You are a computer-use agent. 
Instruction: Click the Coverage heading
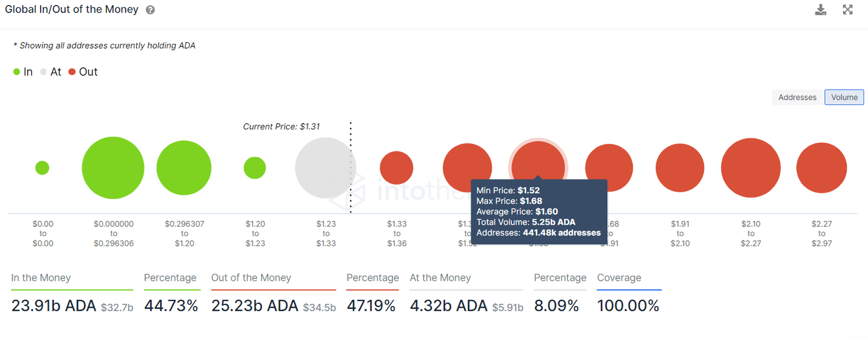click(619, 278)
